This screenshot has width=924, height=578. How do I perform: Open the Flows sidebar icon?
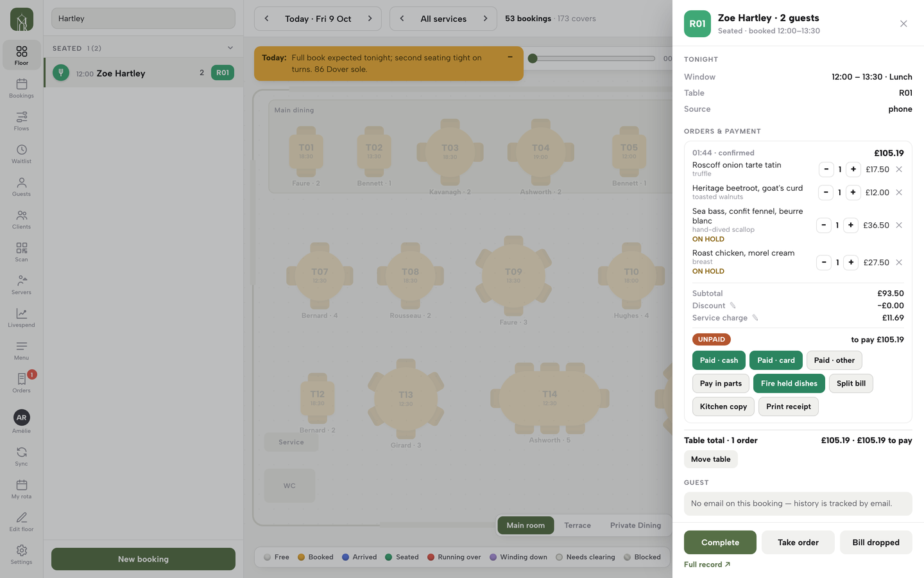pos(21,121)
